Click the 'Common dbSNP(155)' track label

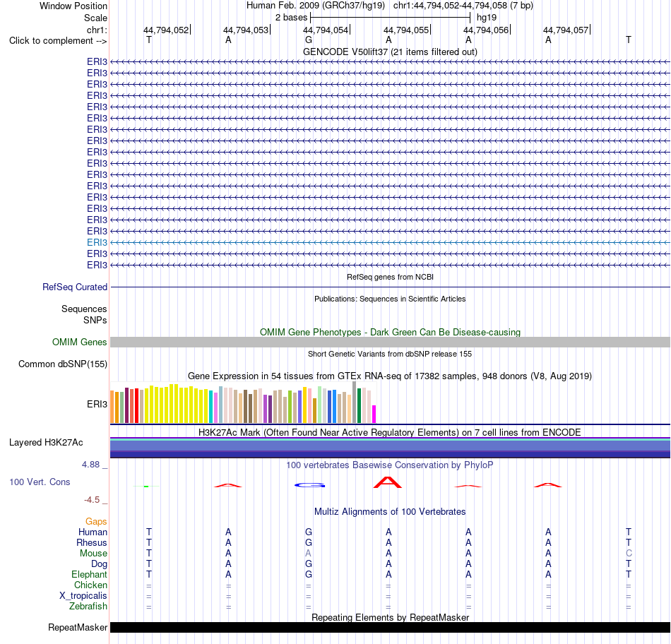tap(62, 364)
